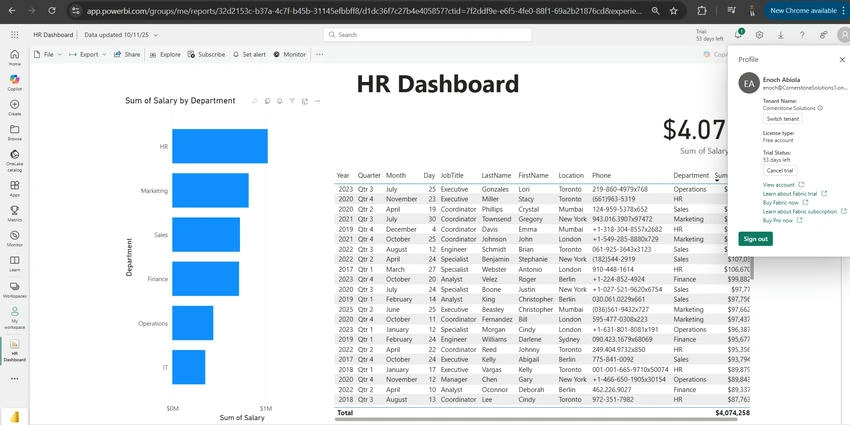
Task: Sort table by the LastName column header
Action: click(496, 176)
